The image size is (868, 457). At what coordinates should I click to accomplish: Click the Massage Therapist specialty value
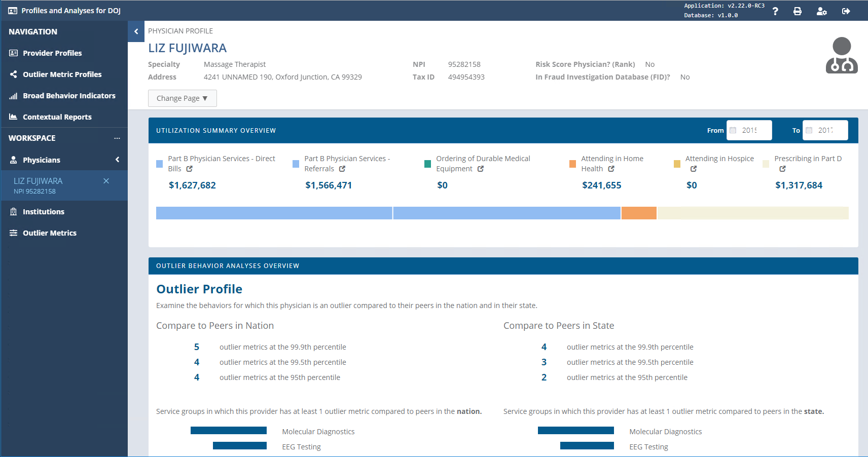click(x=235, y=64)
